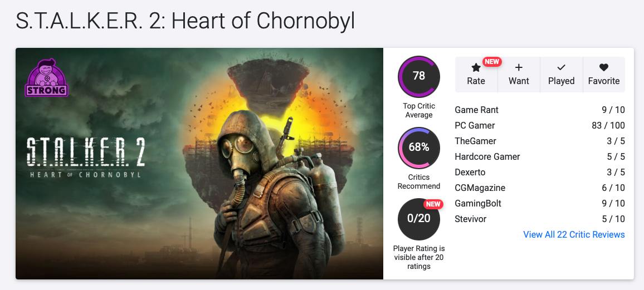
Task: Click the S.T.A.L.K.E.R. 2 cover artwork
Action: [x=199, y=164]
